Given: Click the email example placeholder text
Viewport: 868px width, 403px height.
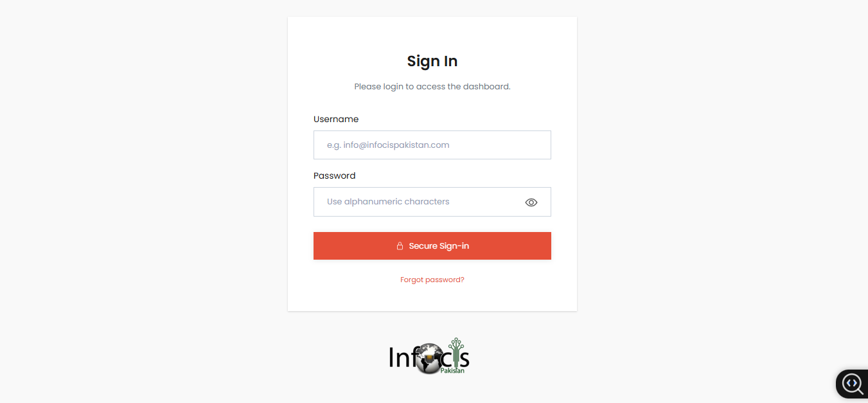Looking at the screenshot, I should tap(388, 145).
